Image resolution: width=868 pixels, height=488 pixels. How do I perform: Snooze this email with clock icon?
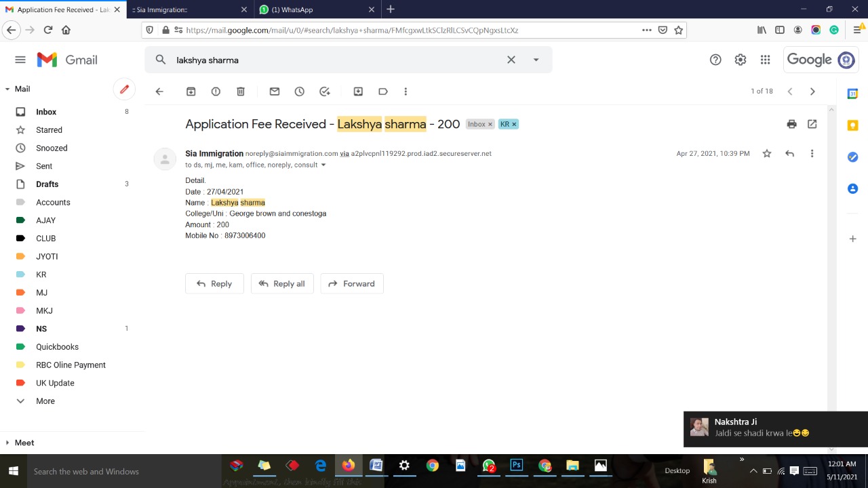299,91
